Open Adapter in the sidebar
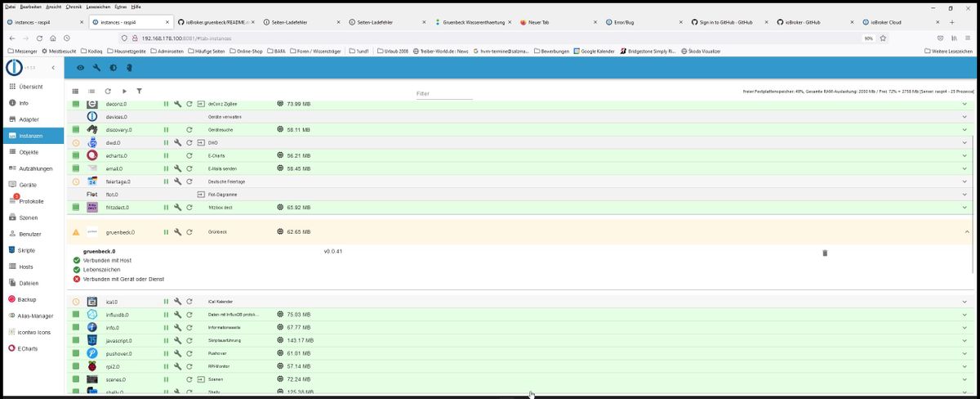Viewport: 980px width, 399px height. (33, 119)
